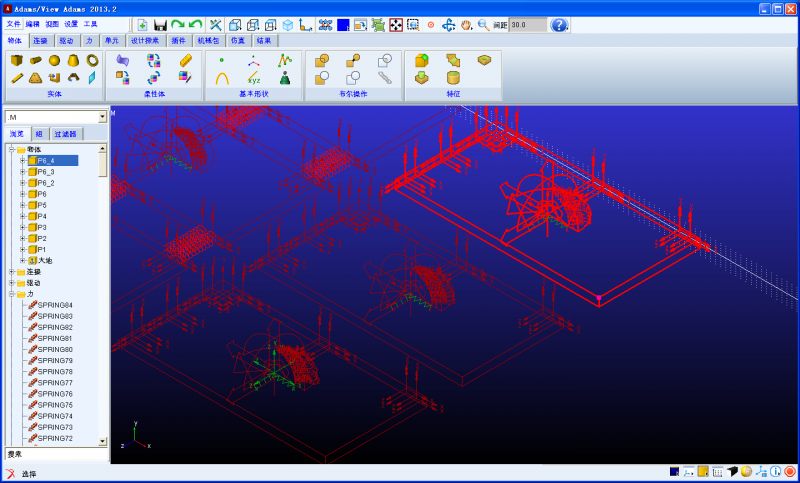Choose the xyz spline tool

pyautogui.click(x=254, y=78)
